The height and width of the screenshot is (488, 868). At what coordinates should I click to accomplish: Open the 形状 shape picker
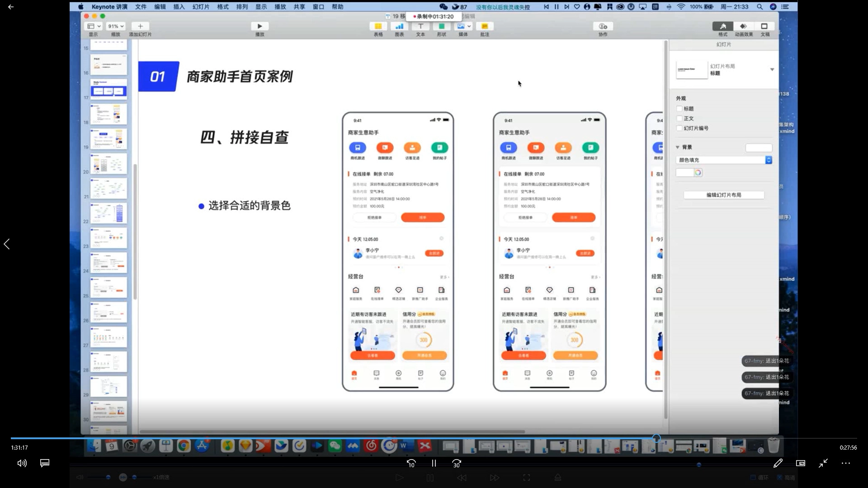(x=442, y=26)
